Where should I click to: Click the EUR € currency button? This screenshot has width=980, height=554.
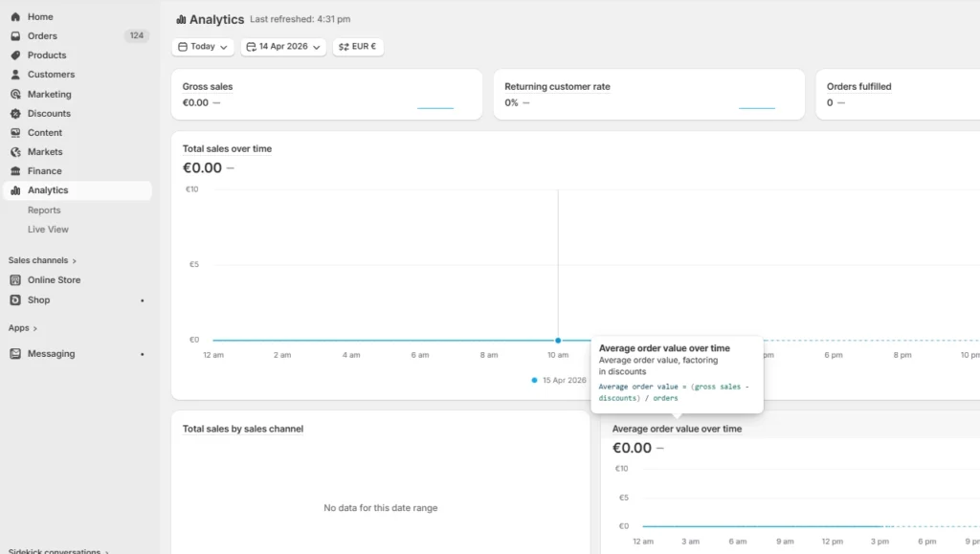pyautogui.click(x=358, y=47)
